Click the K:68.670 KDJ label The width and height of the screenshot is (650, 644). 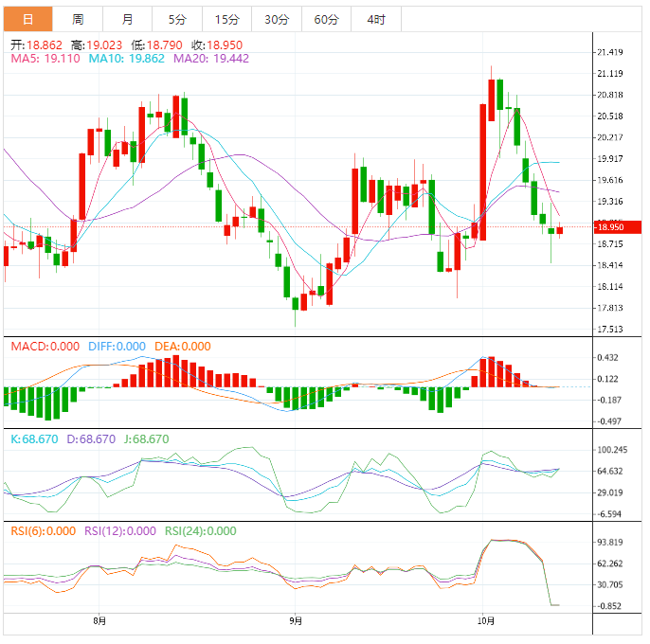point(34,439)
